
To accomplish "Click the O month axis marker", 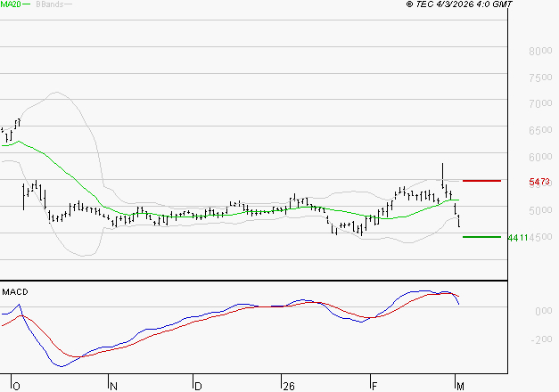I will (16, 387).
